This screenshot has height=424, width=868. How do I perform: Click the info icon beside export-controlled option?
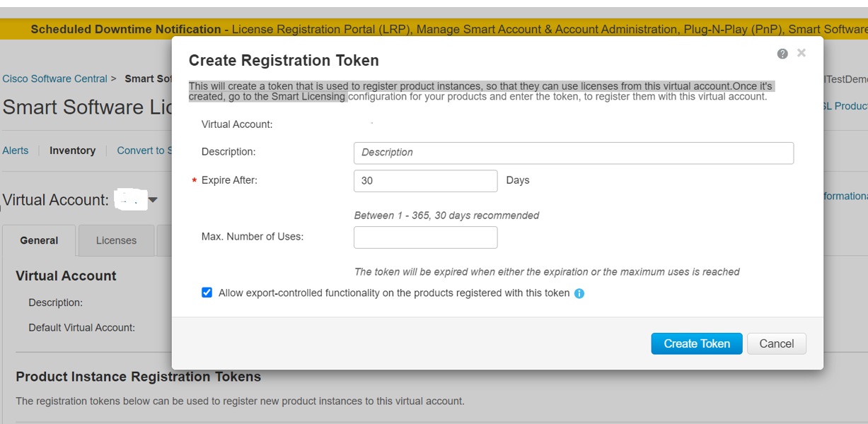[x=580, y=293]
